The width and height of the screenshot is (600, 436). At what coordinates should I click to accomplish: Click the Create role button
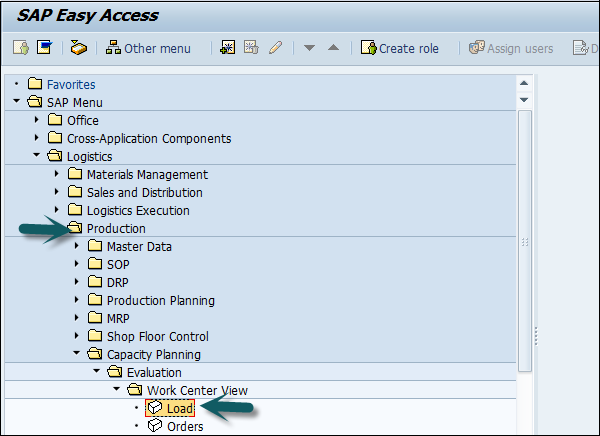(x=399, y=48)
